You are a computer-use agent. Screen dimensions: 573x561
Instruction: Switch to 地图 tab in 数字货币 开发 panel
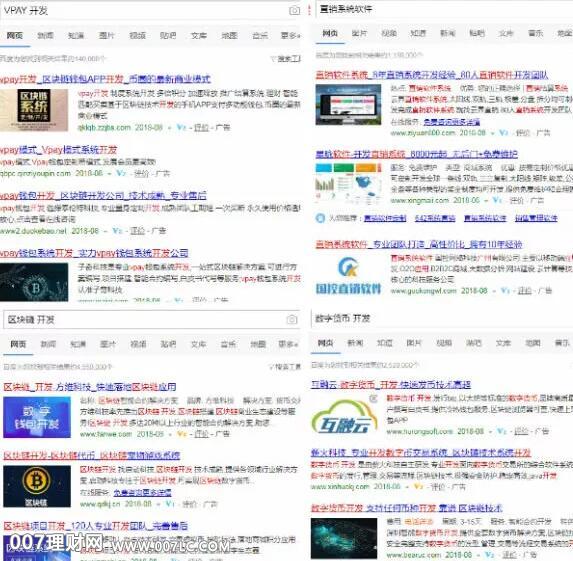pos(533,343)
